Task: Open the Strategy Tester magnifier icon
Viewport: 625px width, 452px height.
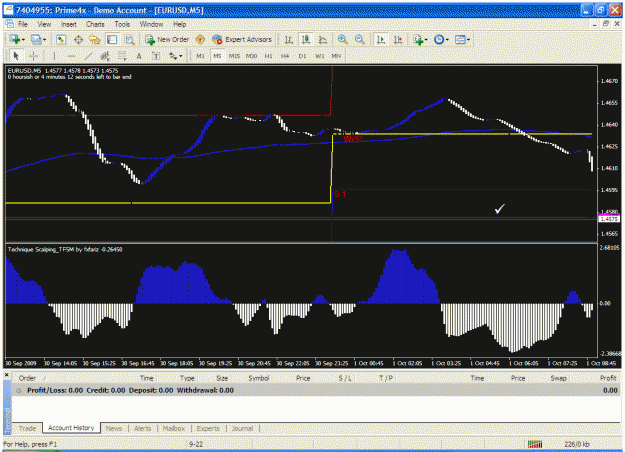Action: pos(129,39)
